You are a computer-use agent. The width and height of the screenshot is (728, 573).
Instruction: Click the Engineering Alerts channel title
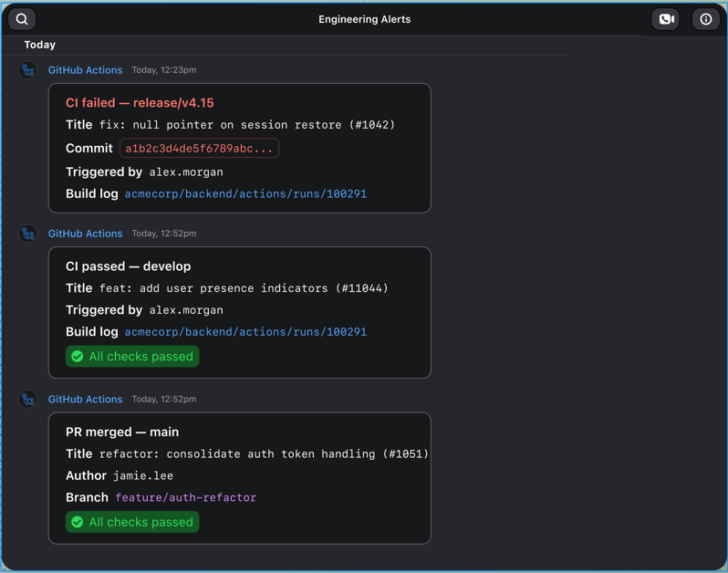pyautogui.click(x=364, y=19)
